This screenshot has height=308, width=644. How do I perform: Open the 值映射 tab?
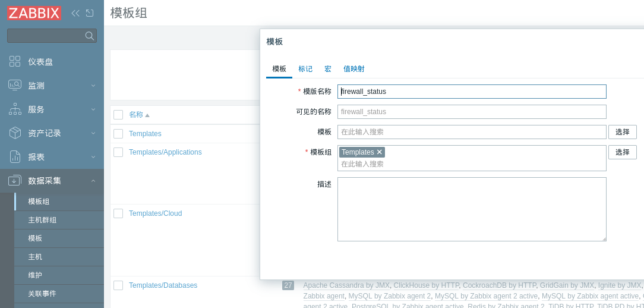(x=354, y=69)
